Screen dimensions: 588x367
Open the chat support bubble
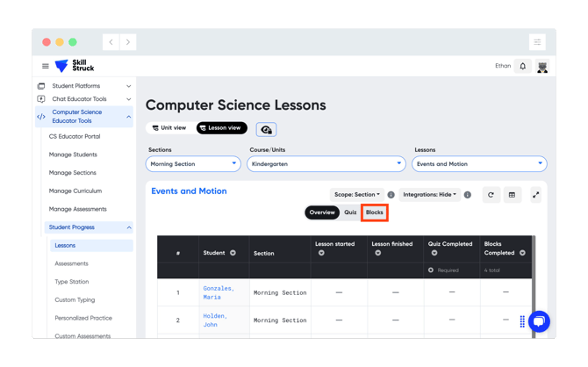[x=539, y=321]
